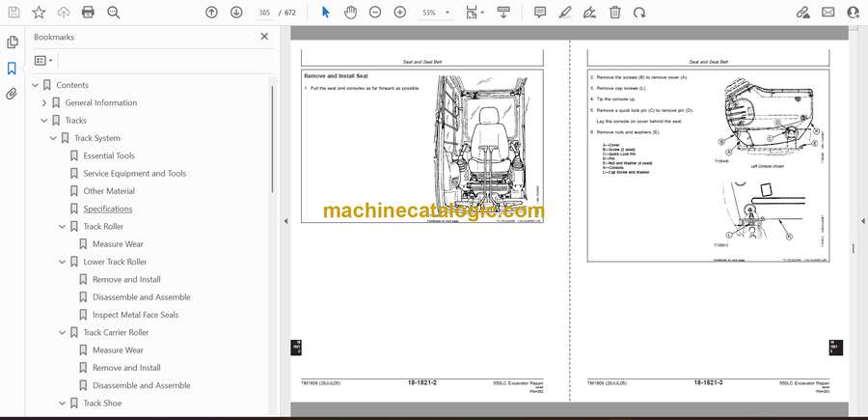Select the highlighter pen tool
Viewport: 868px width, 420px height.
coord(565,13)
